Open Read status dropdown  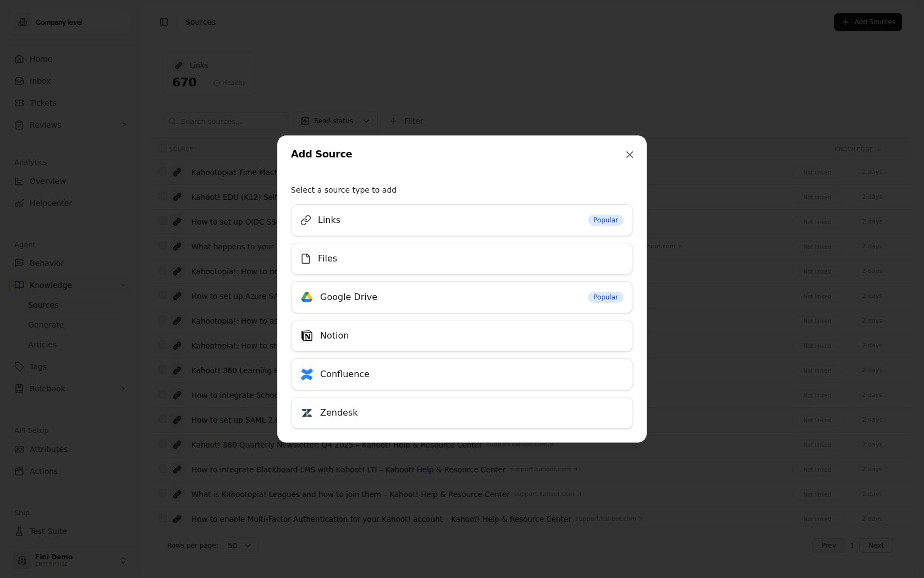pos(335,121)
